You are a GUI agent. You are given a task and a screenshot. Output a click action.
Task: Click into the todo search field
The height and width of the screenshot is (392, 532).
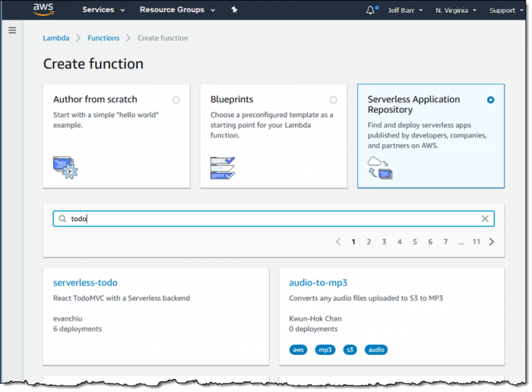(274, 219)
